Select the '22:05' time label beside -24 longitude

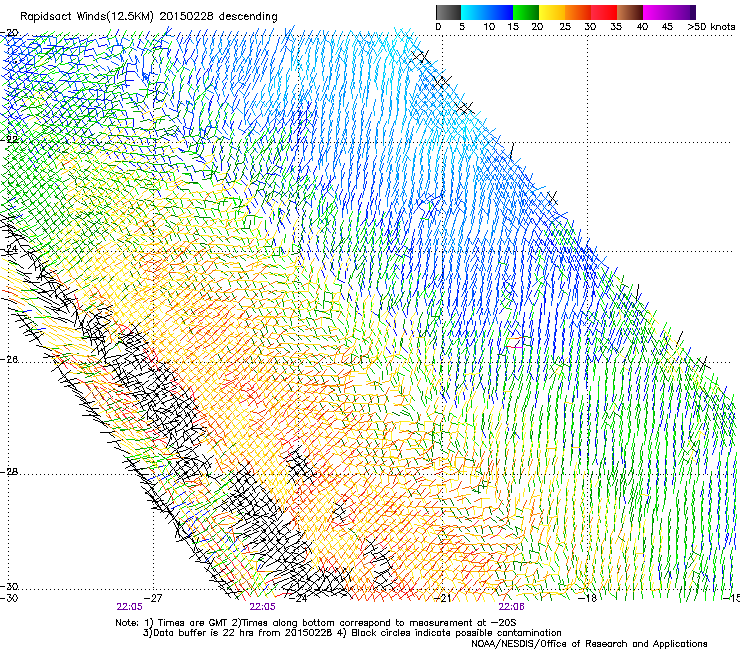(262, 607)
